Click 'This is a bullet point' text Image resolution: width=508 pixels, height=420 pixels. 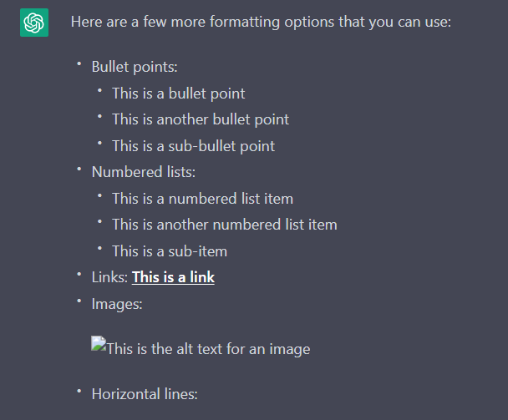click(179, 94)
